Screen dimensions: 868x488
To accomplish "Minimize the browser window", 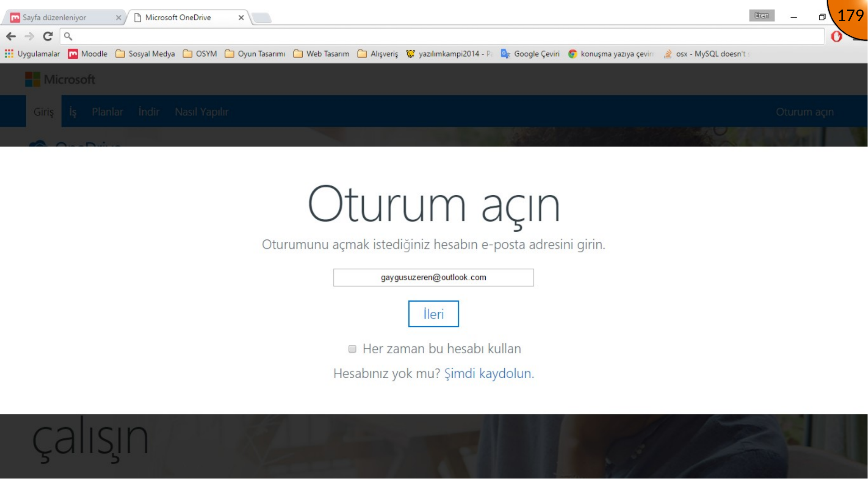I will click(793, 17).
